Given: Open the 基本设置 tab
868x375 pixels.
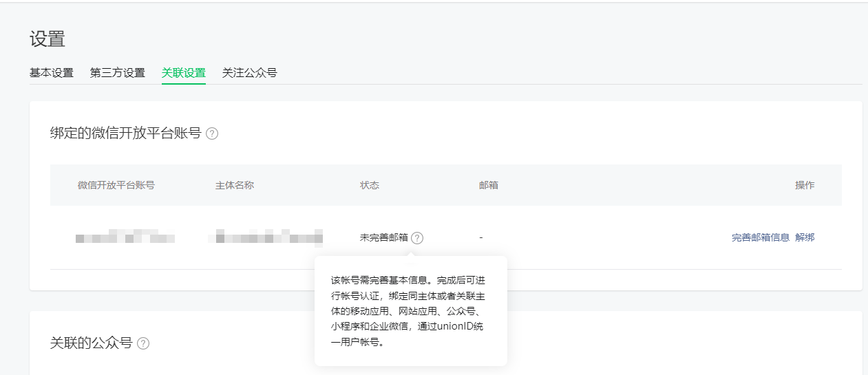Looking at the screenshot, I should (x=52, y=73).
